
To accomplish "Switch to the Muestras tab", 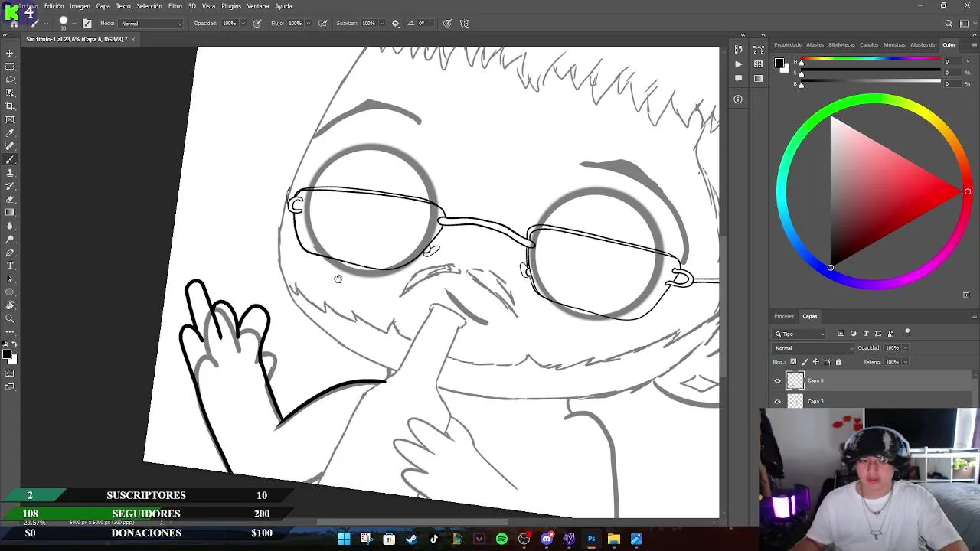I will 894,44.
